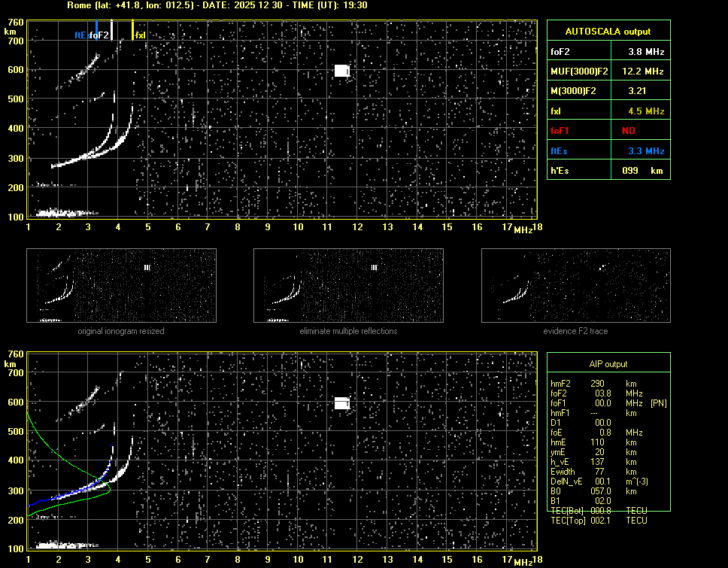Select the evidence F2 trace thumbnail
728x568 pixels.
pyautogui.click(x=575, y=286)
